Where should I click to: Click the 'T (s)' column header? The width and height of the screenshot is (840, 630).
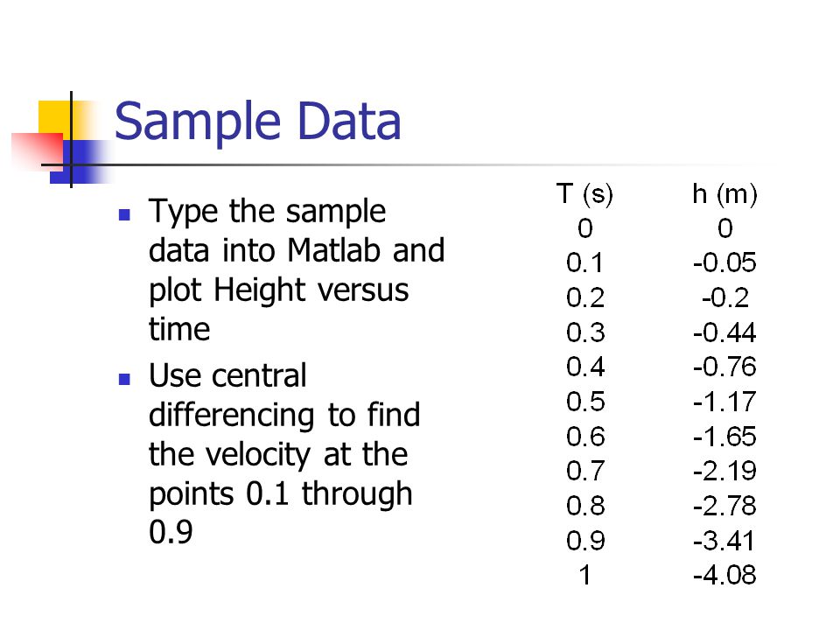pyautogui.click(x=584, y=194)
